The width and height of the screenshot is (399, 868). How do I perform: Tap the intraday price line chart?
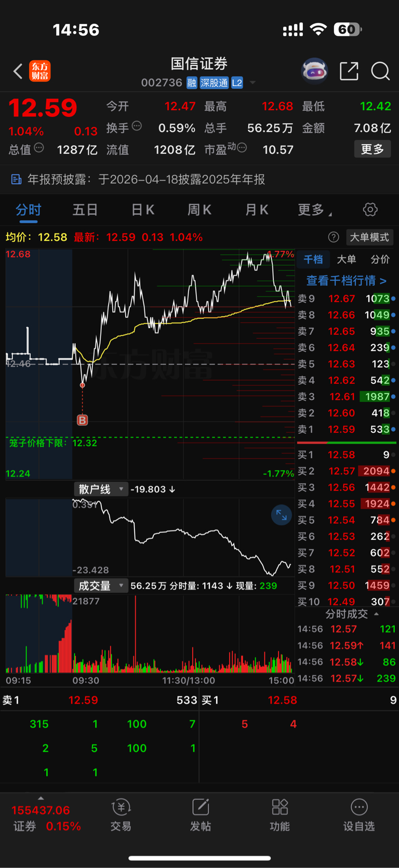(x=150, y=364)
